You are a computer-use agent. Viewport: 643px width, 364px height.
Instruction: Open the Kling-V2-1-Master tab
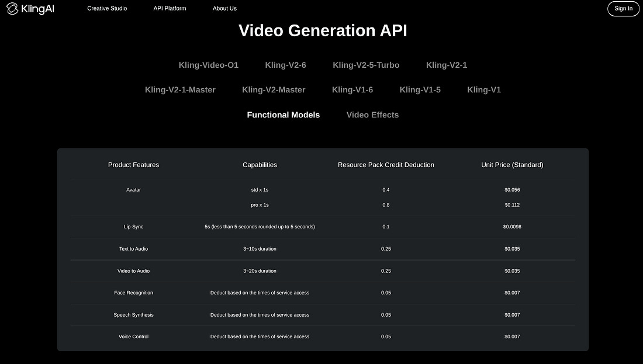pyautogui.click(x=180, y=90)
